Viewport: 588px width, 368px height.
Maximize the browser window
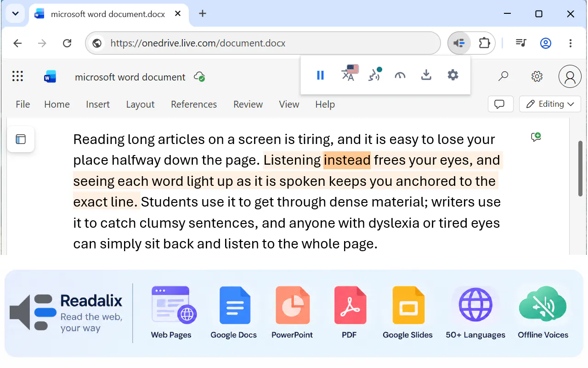point(539,14)
